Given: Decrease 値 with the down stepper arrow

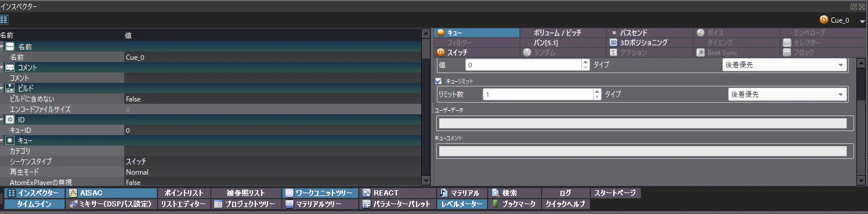Looking at the screenshot, I should 585,68.
